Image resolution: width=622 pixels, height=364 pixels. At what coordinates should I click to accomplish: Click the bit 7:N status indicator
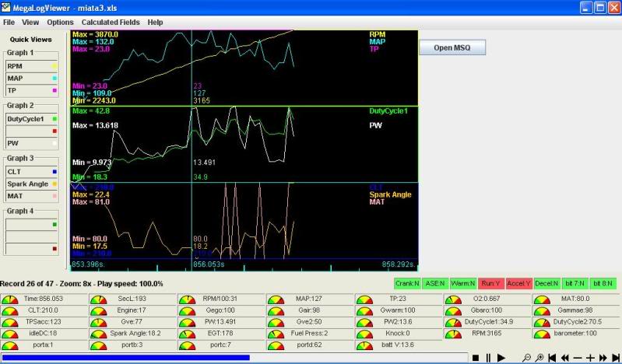pos(575,284)
